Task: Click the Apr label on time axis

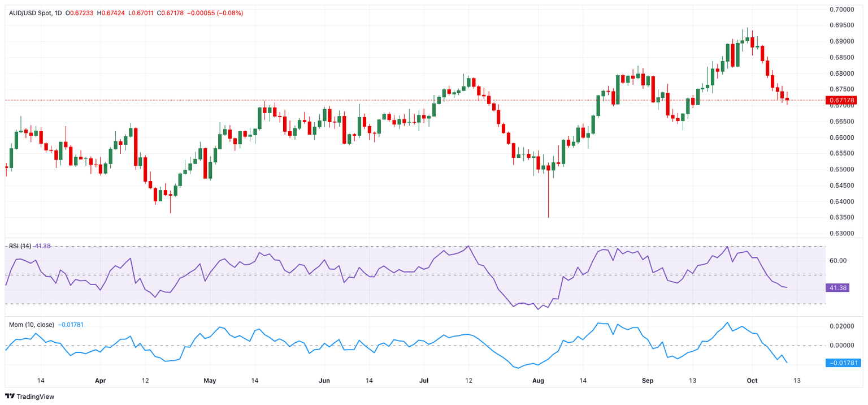Action: (x=100, y=381)
